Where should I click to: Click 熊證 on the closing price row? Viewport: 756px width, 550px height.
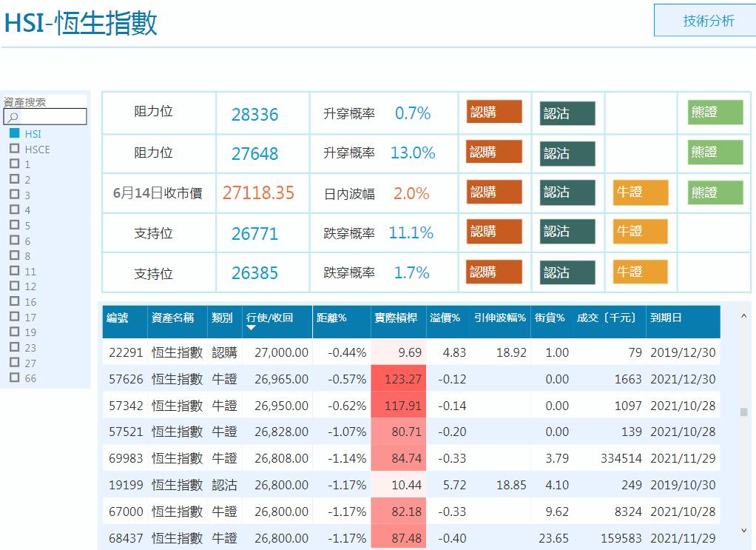pyautogui.click(x=712, y=192)
